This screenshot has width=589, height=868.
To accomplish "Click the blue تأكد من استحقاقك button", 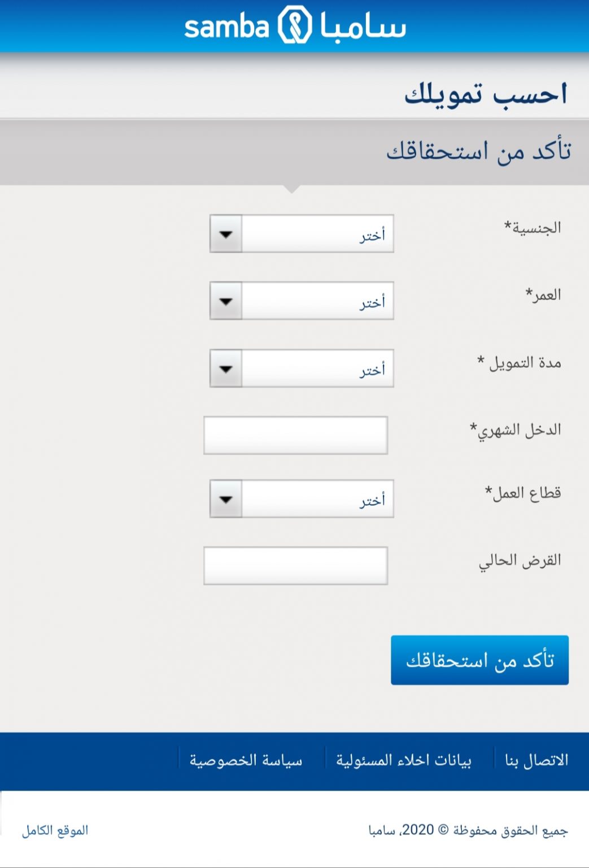I will pos(479,660).
